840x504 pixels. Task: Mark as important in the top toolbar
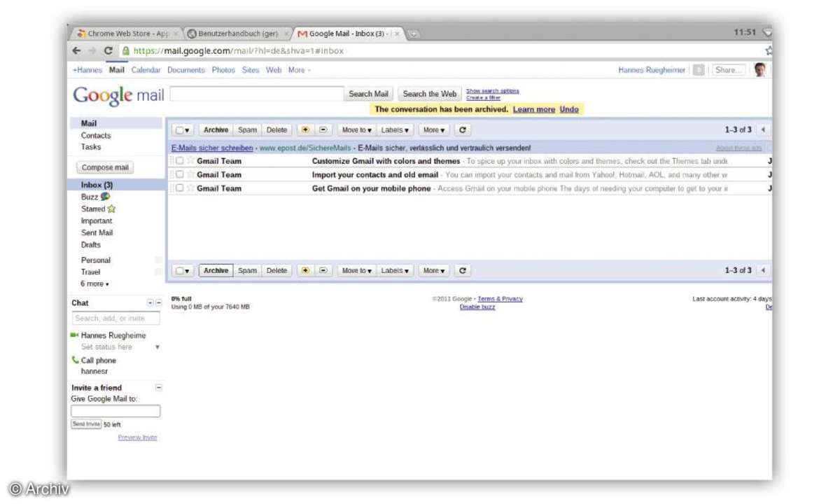click(304, 130)
